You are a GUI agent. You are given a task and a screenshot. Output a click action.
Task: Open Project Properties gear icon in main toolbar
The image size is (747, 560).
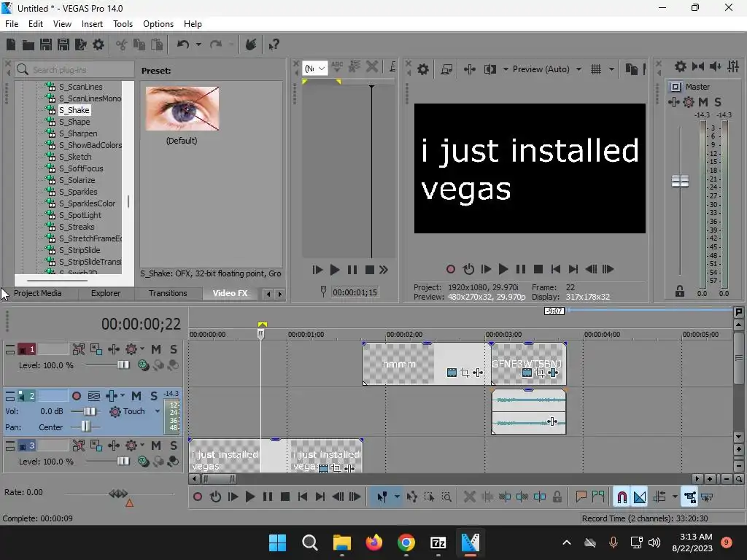pos(98,44)
